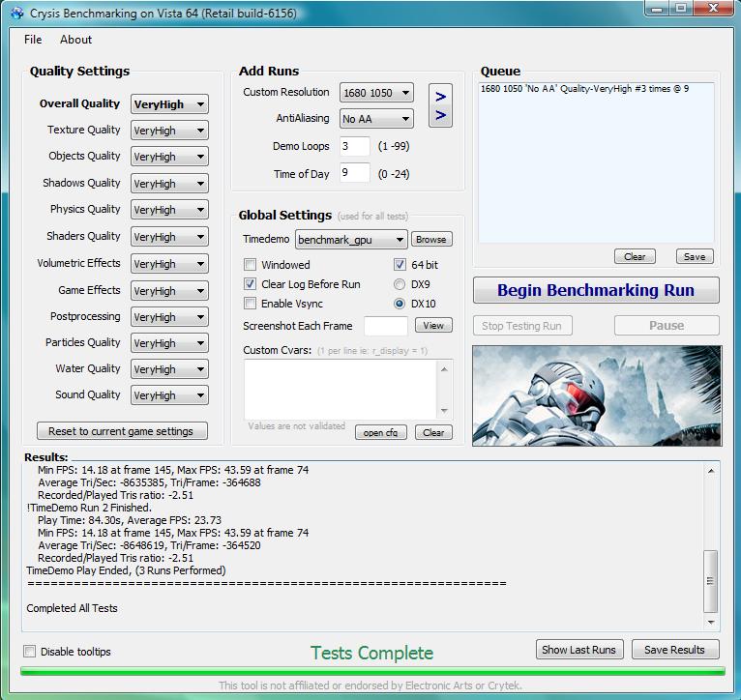
Task: Click 'Tests Complete' status text
Action: [371, 653]
